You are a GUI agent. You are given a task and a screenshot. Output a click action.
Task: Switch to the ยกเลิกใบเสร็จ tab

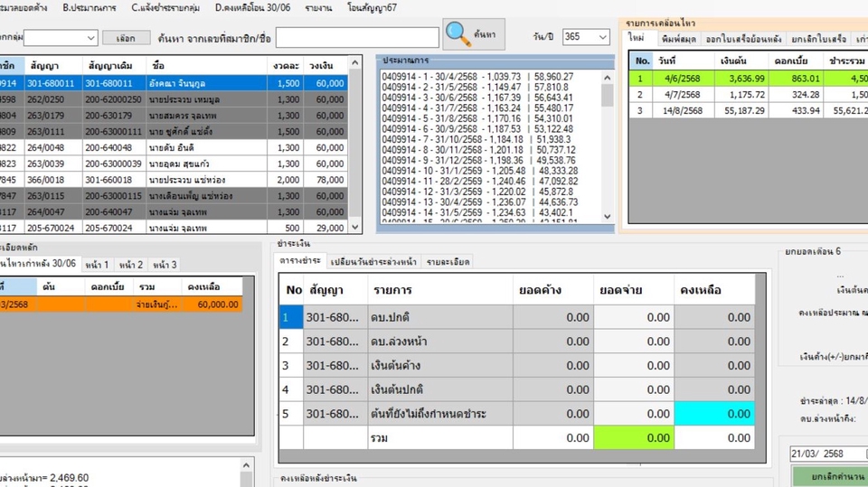[x=818, y=39]
